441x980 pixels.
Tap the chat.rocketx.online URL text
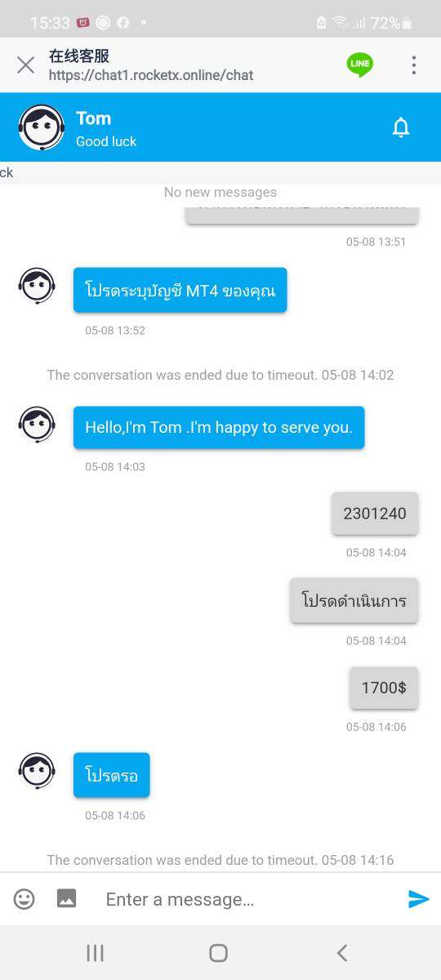coord(151,75)
